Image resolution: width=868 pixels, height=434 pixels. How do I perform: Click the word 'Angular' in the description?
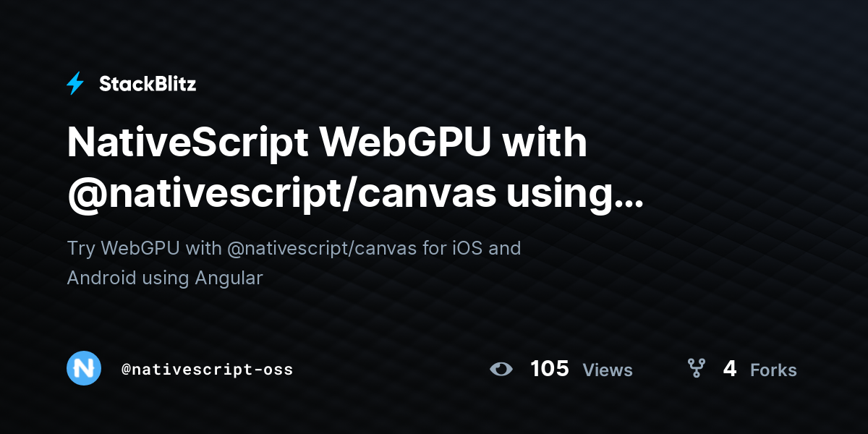229,278
